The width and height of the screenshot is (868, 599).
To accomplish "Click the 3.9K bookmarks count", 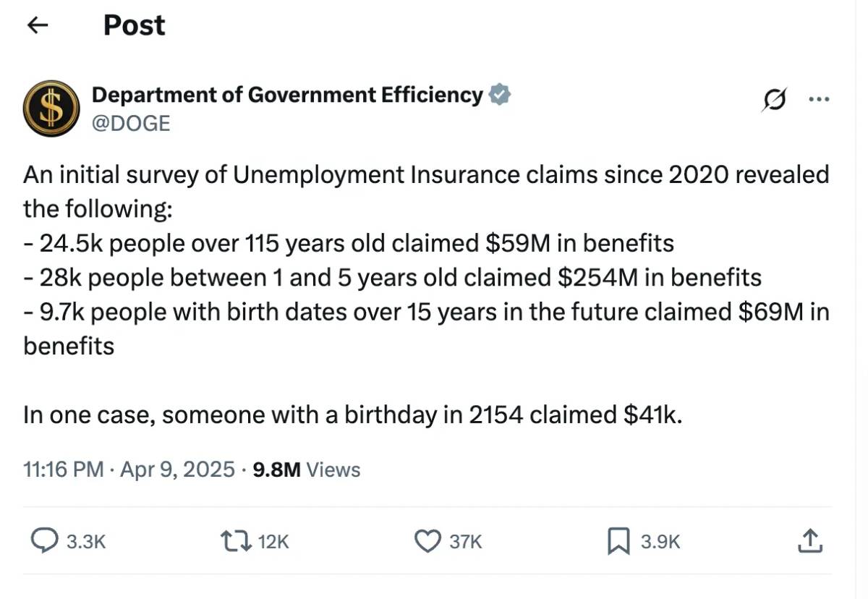I will tap(660, 542).
